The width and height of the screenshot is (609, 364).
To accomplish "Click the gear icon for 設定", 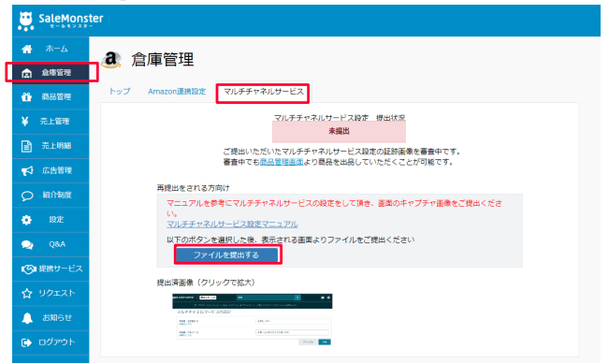I will (x=26, y=220).
